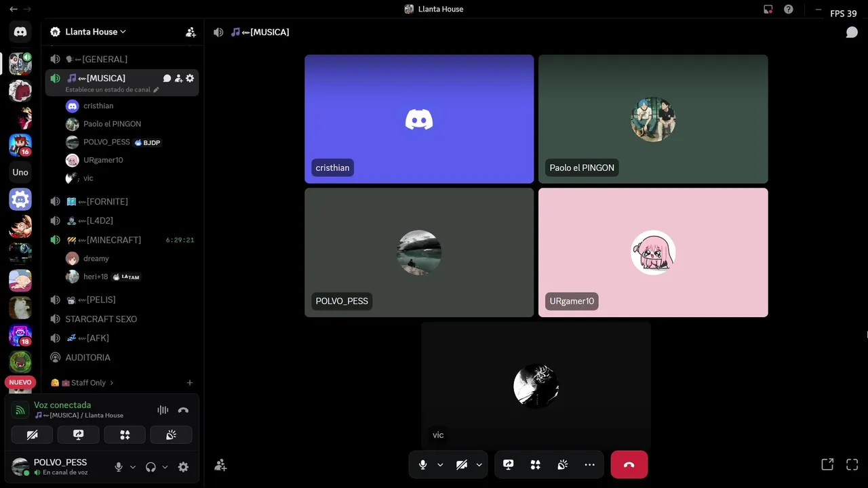Focus URgamer10 pink video tile

pyautogui.click(x=653, y=253)
